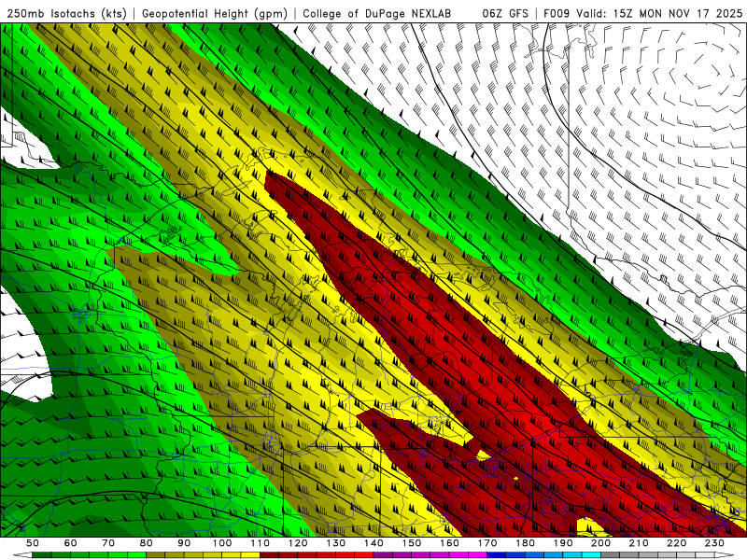Click the '190' legend label
Image resolution: width=747 pixels, height=560 pixels.
pyautogui.click(x=563, y=543)
